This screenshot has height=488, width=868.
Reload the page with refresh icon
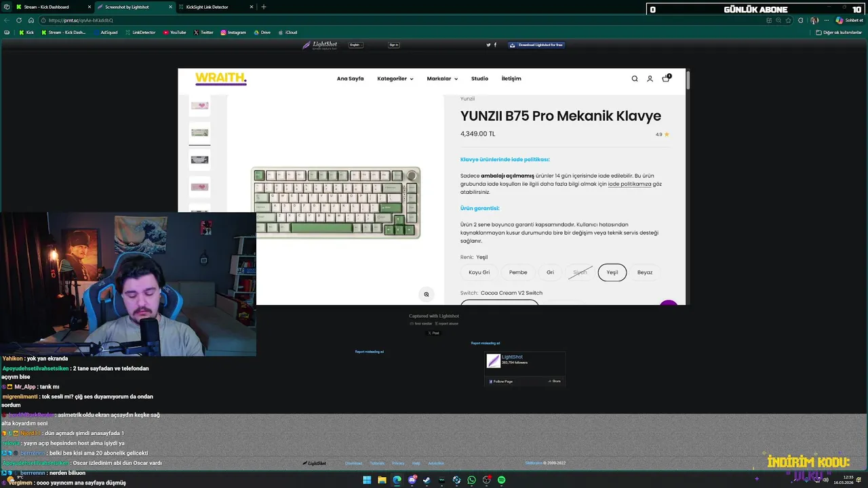point(18,20)
